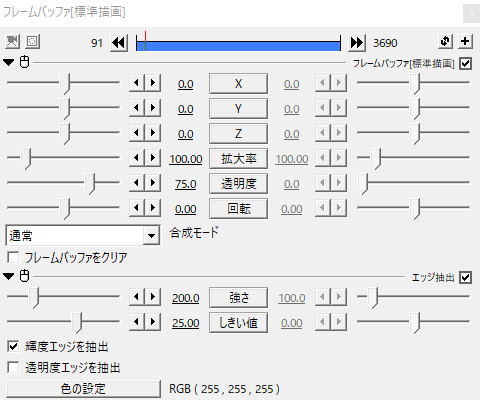Click mouse icon in エッジ抽出 header
Viewport: 480px width, 400px height.
[x=25, y=276]
